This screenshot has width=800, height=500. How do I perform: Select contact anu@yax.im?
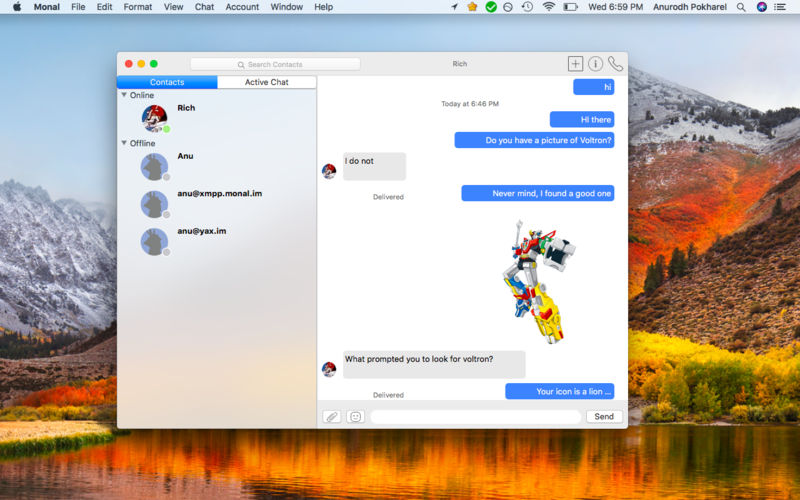coord(202,231)
